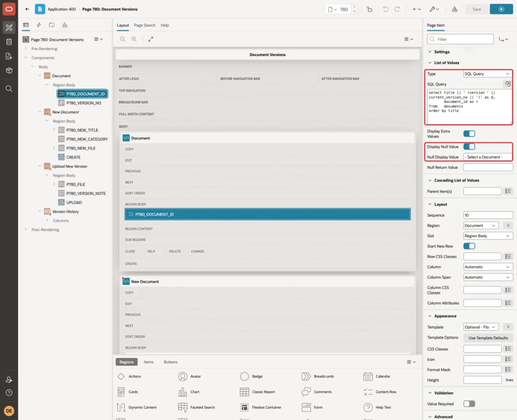Viewport: 517px width, 420px height.
Task: Open App Builder in left sidebar
Action: click(x=9, y=27)
